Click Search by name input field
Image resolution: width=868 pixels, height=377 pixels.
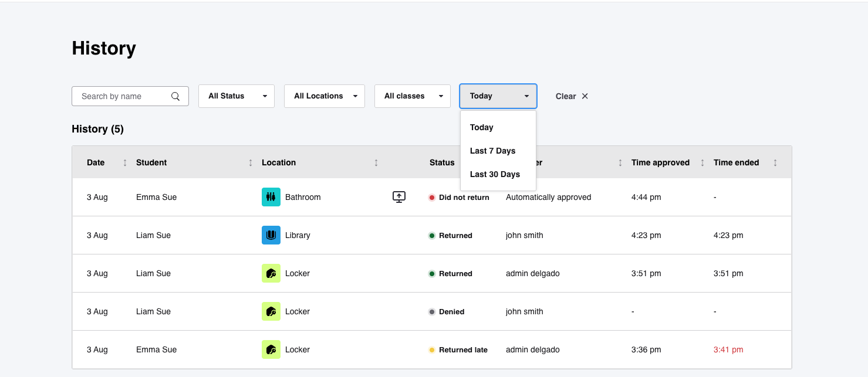pos(130,96)
